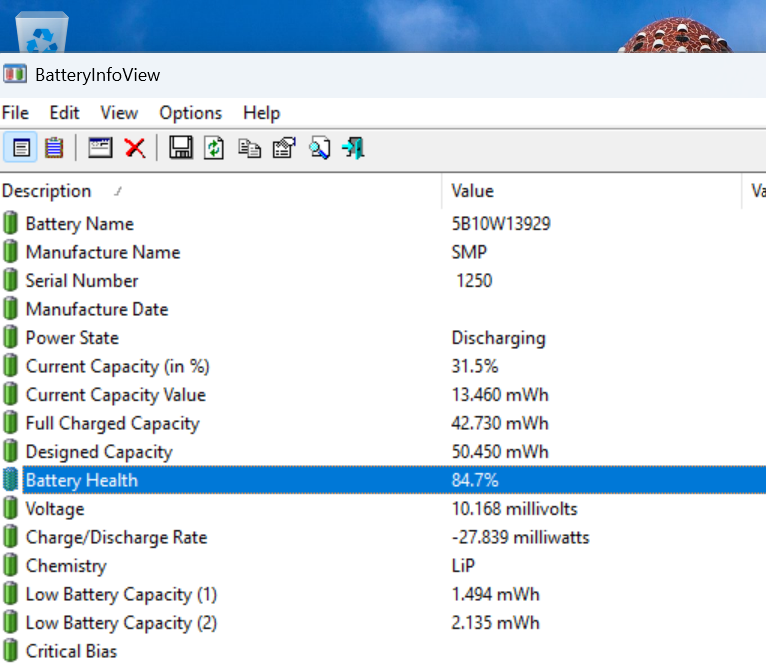The width and height of the screenshot is (766, 663).
Task: Select the Designed Capacity row label
Action: pyautogui.click(x=99, y=452)
